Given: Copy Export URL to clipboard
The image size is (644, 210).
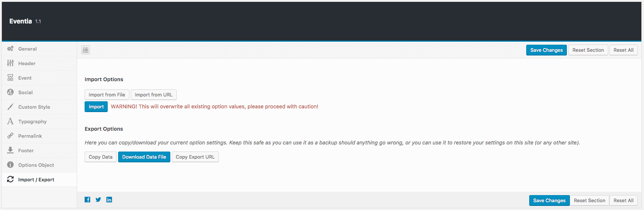Looking at the screenshot, I should click(x=195, y=157).
